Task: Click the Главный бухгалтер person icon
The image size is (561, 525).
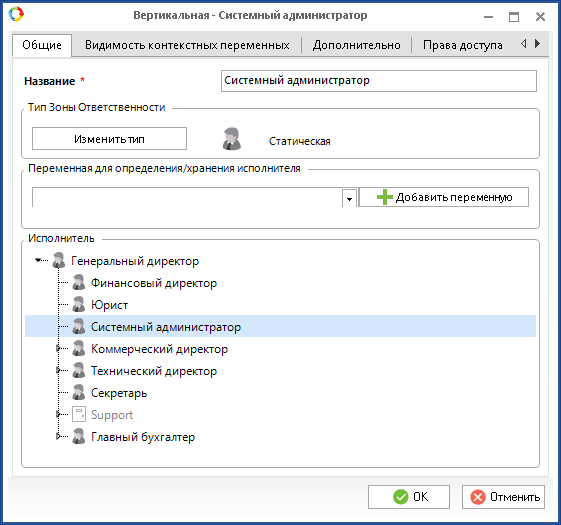Action: pyautogui.click(x=79, y=436)
